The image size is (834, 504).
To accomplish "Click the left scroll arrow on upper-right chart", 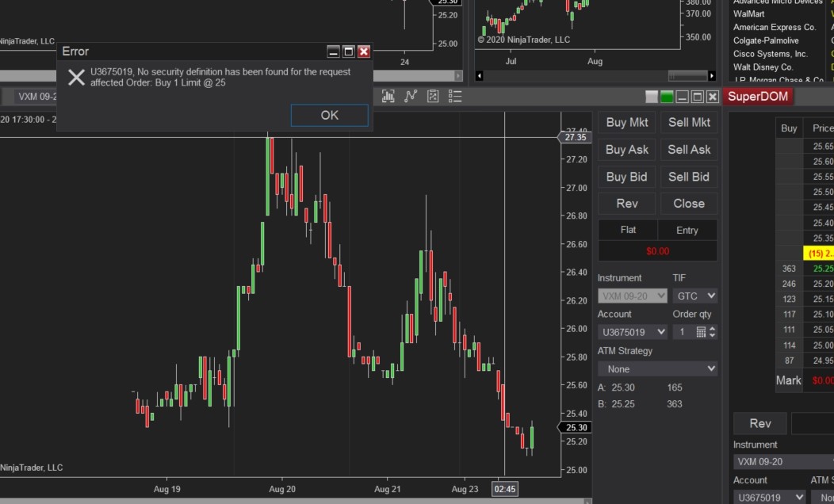I will (x=479, y=76).
